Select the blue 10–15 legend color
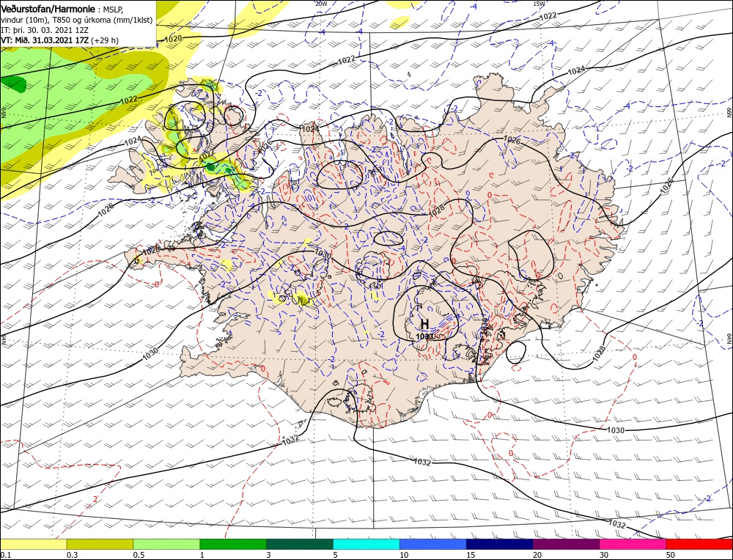Viewport: 733px width, 560px height. (433, 544)
